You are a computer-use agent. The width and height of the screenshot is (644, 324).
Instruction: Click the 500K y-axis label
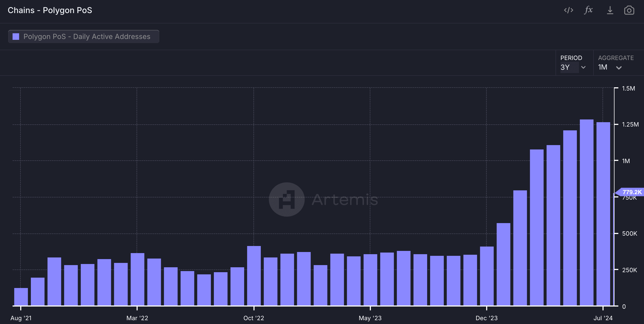(x=630, y=233)
